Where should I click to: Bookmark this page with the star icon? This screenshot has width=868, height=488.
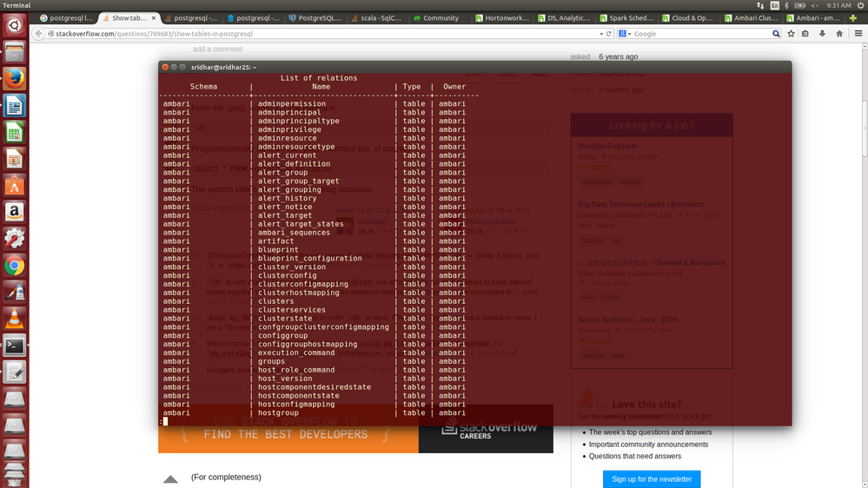click(x=791, y=34)
